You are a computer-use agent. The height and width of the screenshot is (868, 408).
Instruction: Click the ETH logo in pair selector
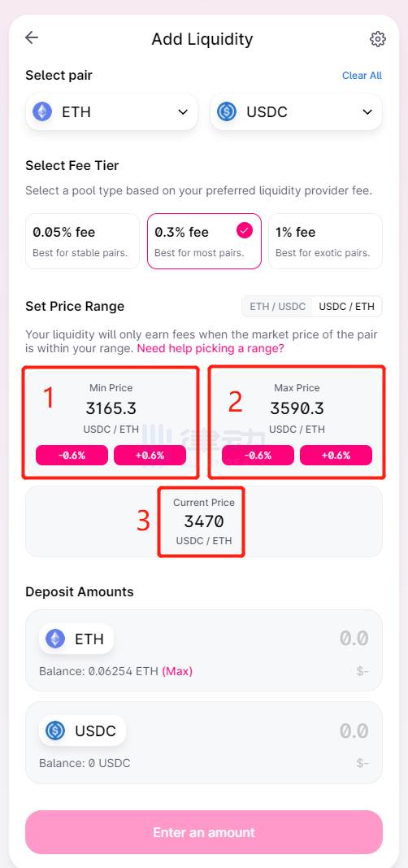[x=42, y=111]
